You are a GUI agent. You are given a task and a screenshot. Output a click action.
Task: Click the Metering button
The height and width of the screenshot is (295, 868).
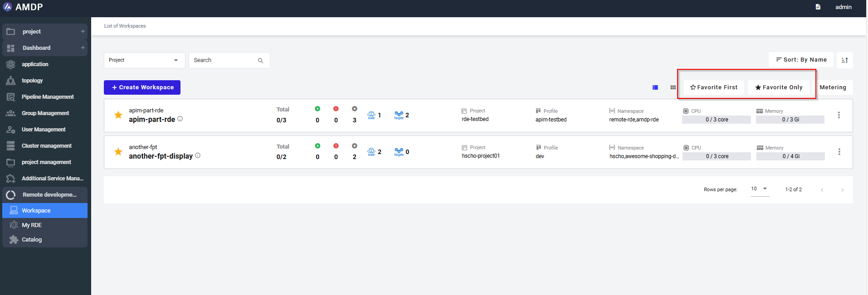pos(833,87)
